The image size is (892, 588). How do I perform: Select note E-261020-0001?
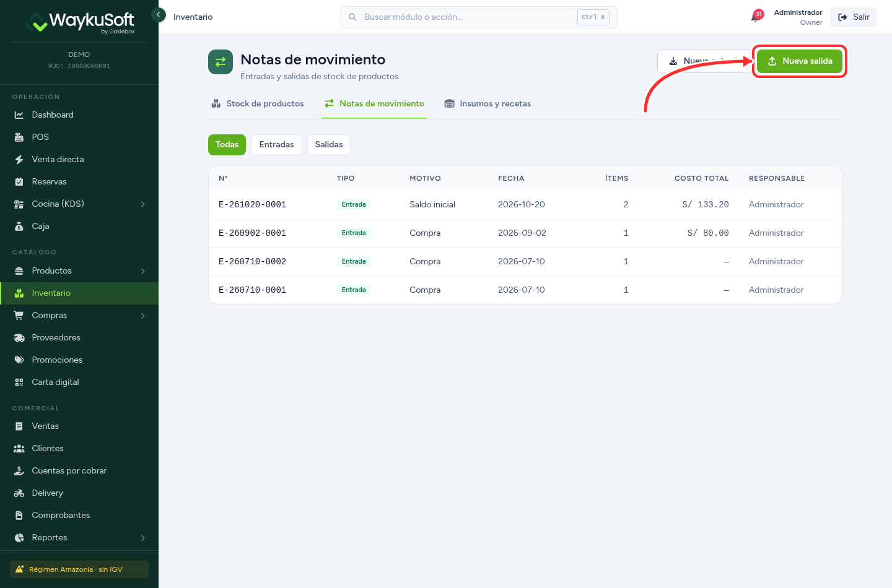click(x=252, y=205)
